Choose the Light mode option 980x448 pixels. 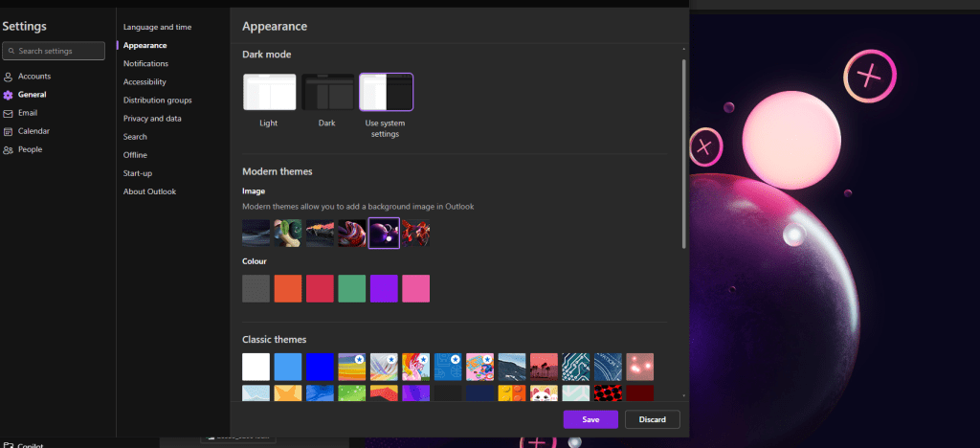pyautogui.click(x=269, y=93)
